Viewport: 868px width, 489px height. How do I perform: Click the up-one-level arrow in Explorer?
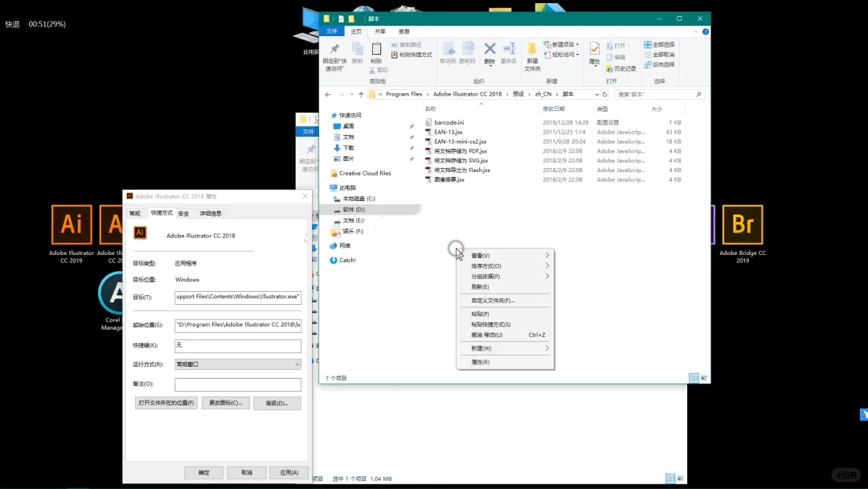[x=361, y=94]
